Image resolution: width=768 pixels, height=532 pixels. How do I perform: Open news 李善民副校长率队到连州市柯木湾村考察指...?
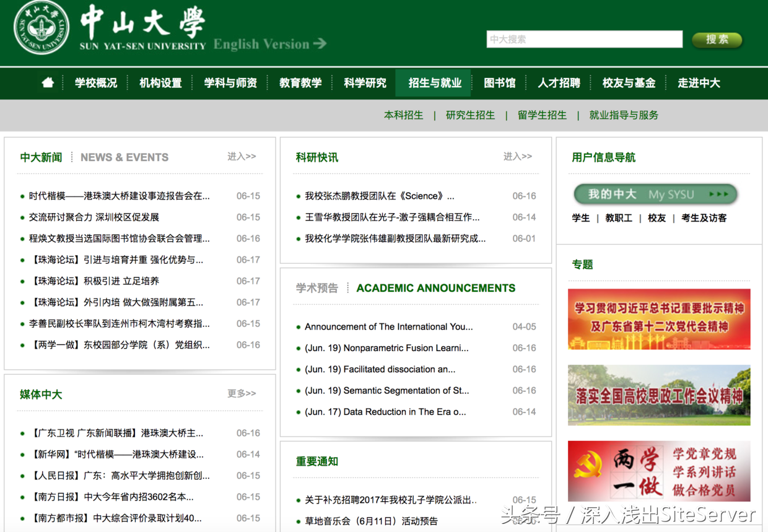[119, 323]
